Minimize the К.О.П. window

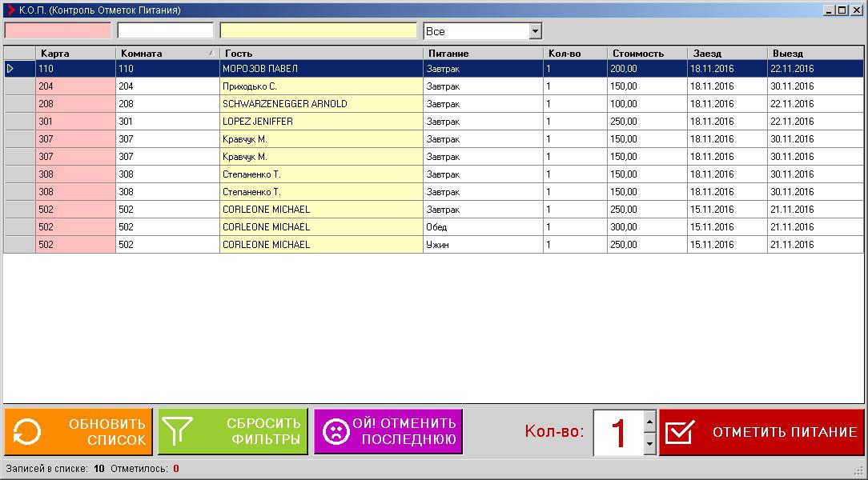(829, 10)
